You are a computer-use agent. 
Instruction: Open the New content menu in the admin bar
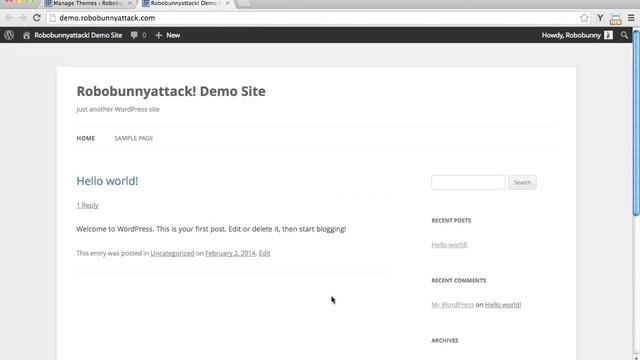coord(168,36)
